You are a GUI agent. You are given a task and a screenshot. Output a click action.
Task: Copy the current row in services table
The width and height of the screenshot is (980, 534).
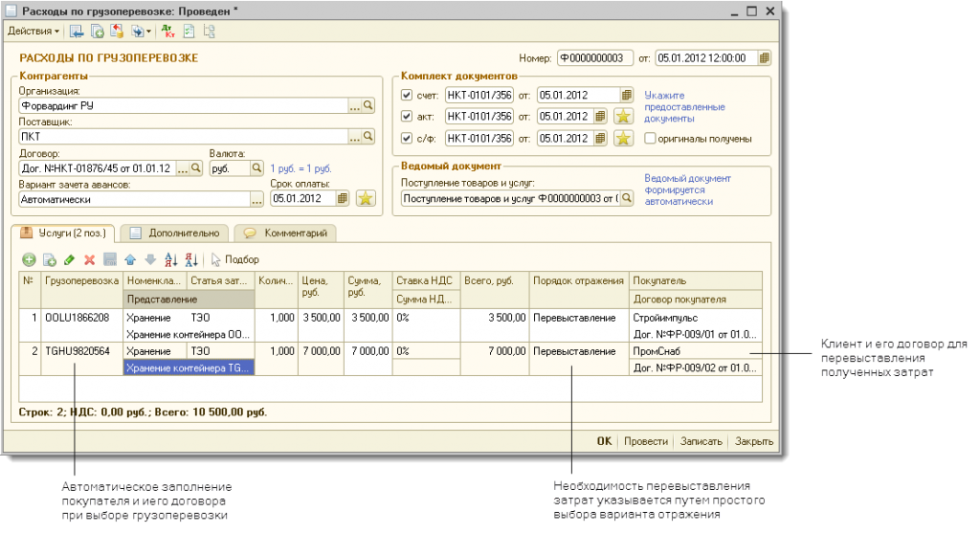click(x=50, y=259)
